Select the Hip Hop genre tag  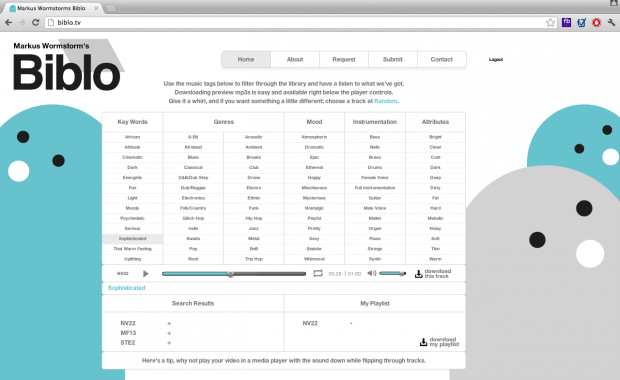[254, 218]
